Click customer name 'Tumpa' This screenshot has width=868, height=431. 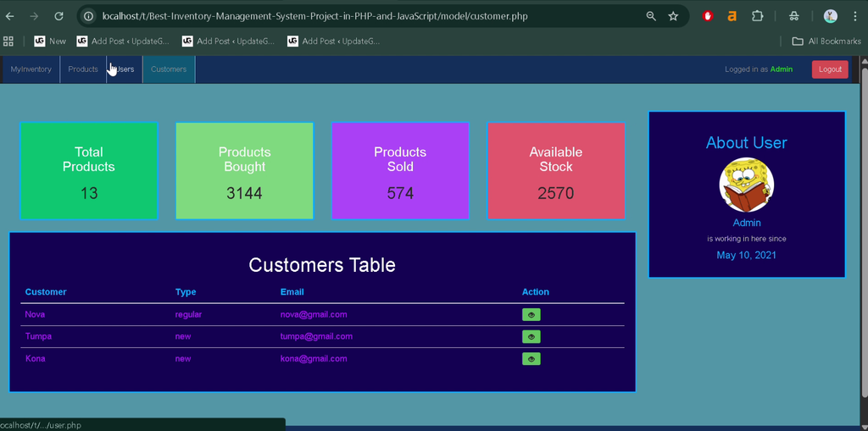38,336
